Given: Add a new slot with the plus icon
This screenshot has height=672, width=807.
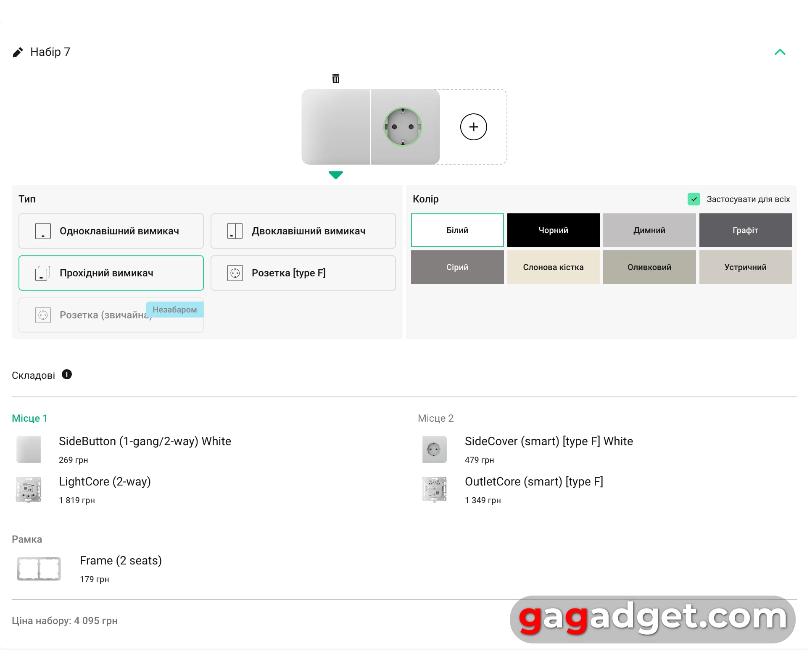Looking at the screenshot, I should click(x=473, y=127).
